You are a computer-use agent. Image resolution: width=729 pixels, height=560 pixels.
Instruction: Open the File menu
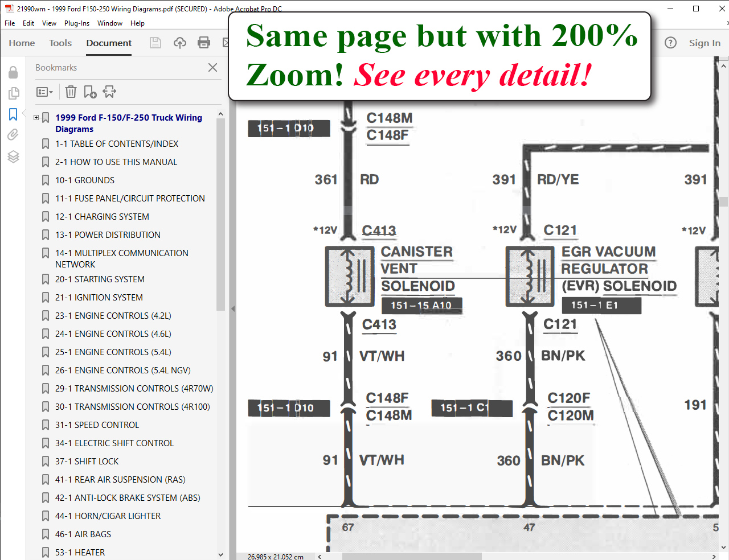[x=10, y=23]
